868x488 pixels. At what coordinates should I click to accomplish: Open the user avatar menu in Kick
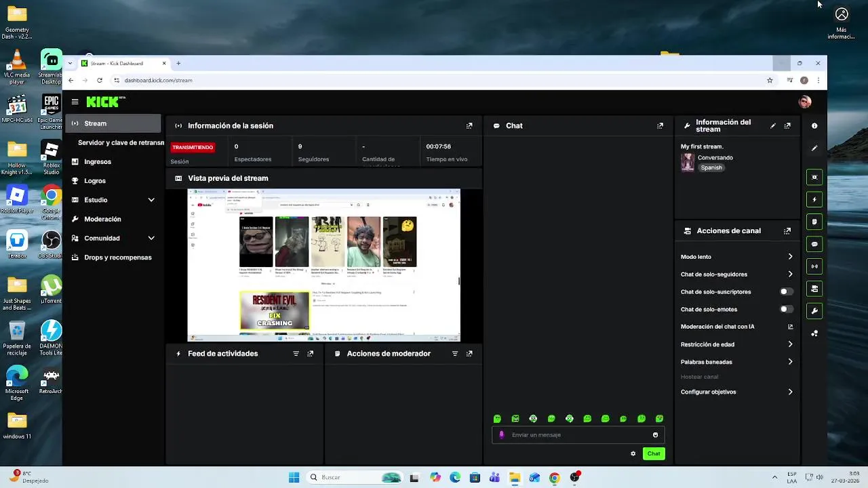[805, 102]
